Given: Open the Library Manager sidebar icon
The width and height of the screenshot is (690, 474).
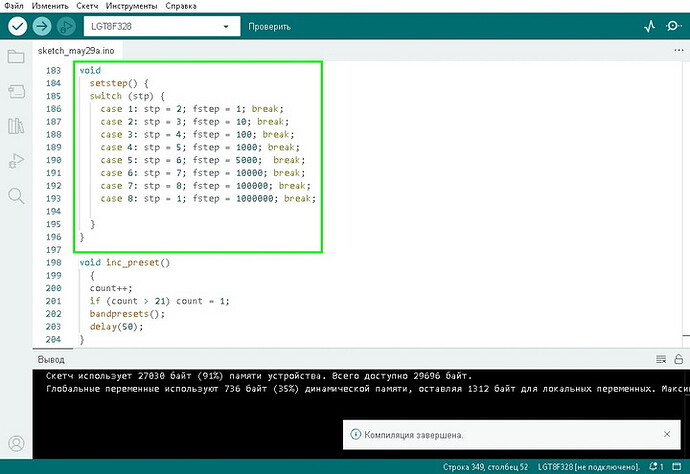Looking at the screenshot, I should 16,126.
